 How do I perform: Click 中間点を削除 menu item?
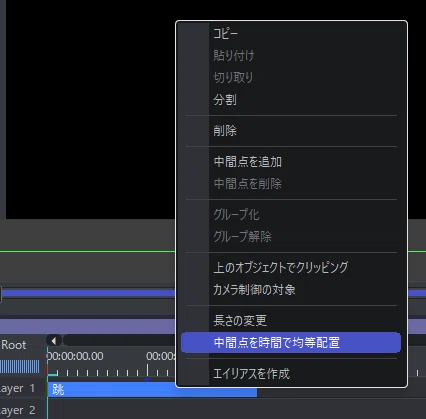291,184
